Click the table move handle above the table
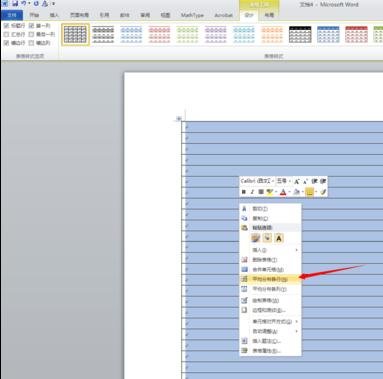The height and width of the screenshot is (379, 383). (x=179, y=119)
